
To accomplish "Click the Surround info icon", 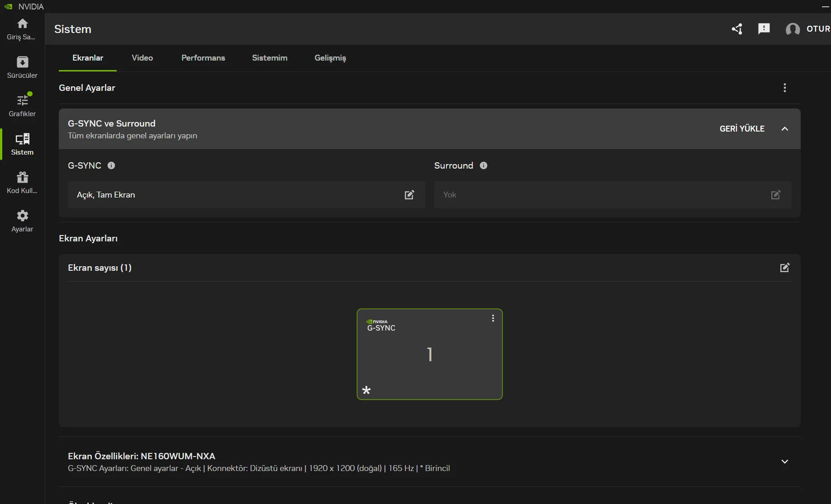I will pos(484,165).
